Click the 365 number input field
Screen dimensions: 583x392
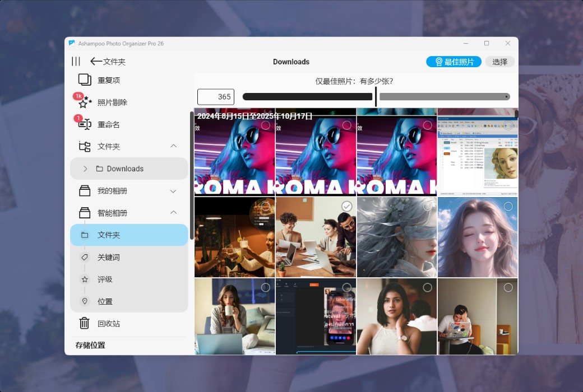(x=216, y=96)
